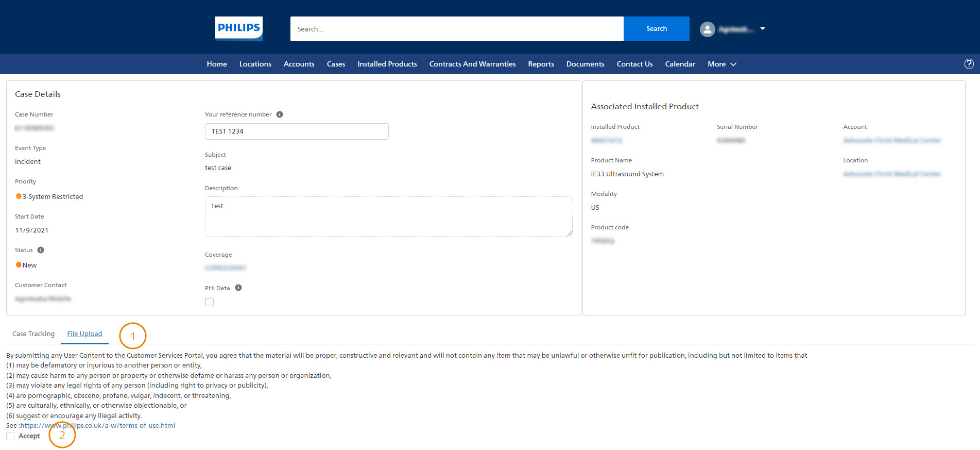Open the Philips terms-of-use link
The width and height of the screenshot is (980, 450).
(98, 426)
